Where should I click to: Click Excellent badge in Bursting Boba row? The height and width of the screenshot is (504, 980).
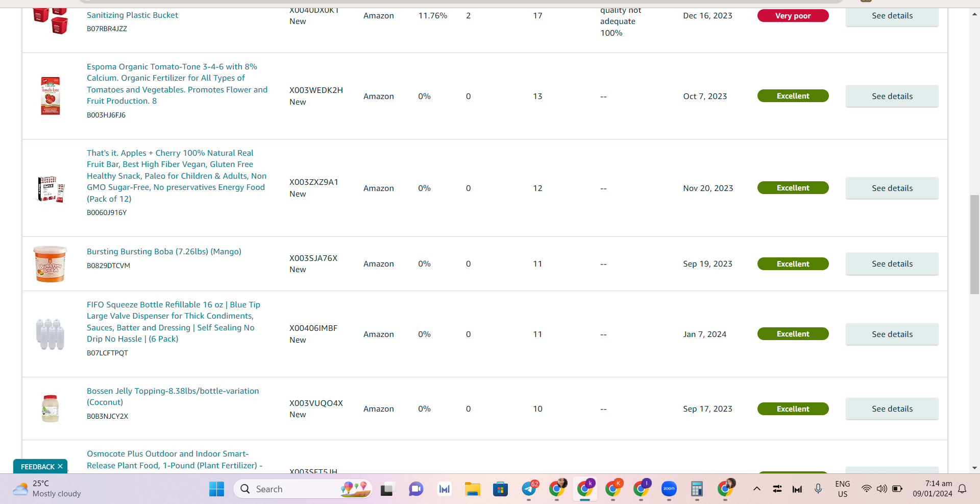tap(793, 264)
